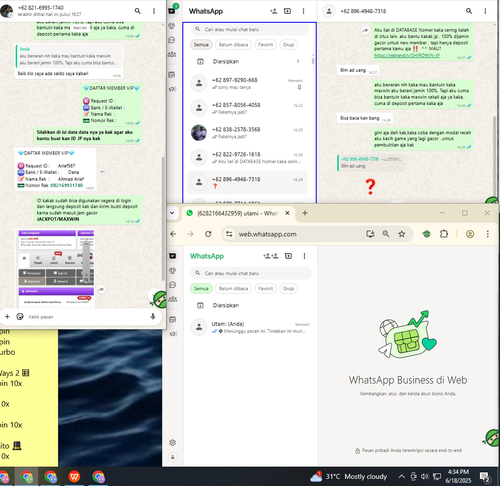Search within the +62 896-4948-7318 conversation
Image resolution: width=500 pixels, height=486 pixels.
click(x=469, y=11)
